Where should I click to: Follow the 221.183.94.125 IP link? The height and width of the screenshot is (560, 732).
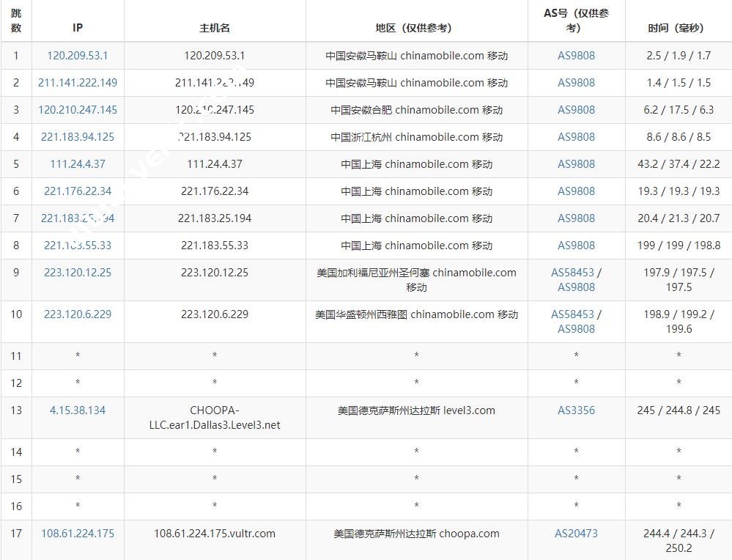tap(78, 137)
